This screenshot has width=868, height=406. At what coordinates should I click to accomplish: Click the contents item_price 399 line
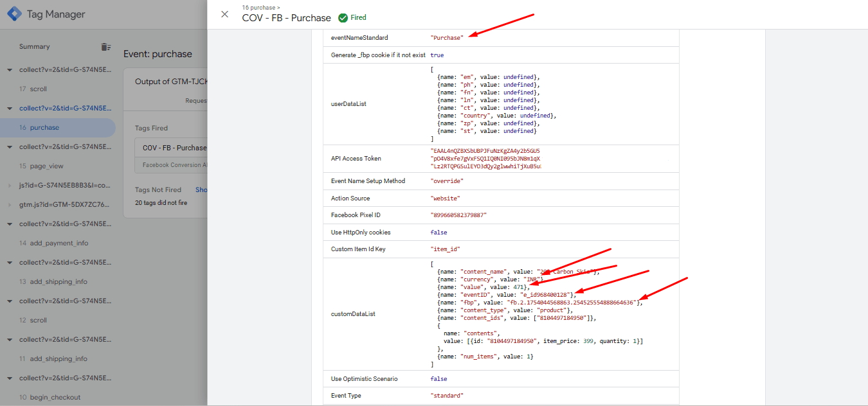coord(543,341)
